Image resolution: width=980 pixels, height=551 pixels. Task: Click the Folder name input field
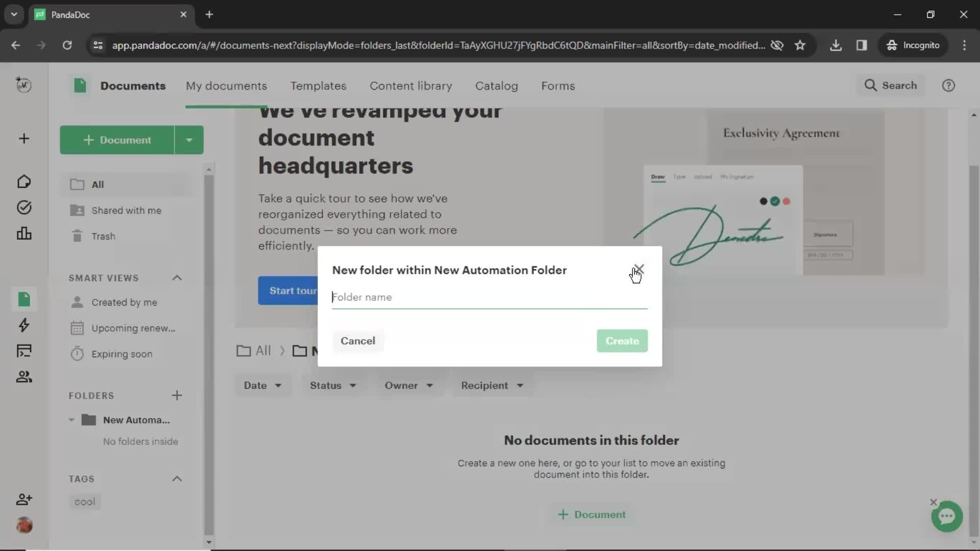tap(489, 297)
